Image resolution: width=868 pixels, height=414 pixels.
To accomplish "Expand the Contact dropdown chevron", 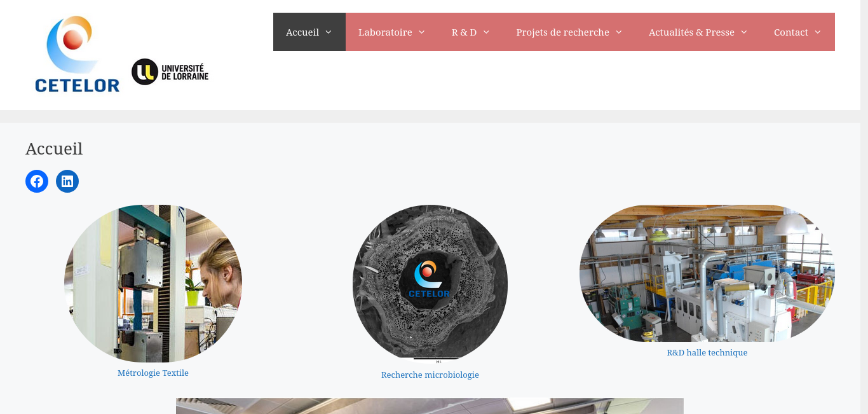I will pyautogui.click(x=818, y=32).
